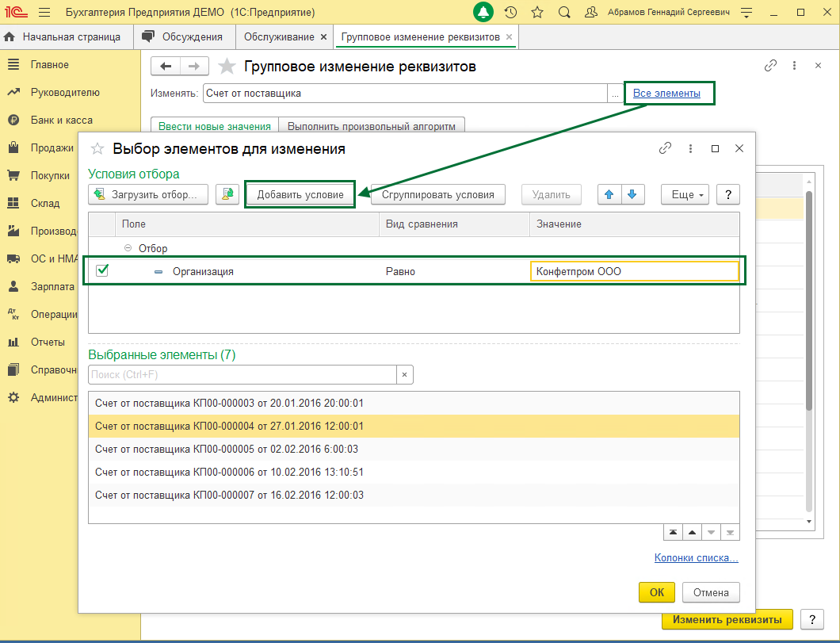Open Банк и касса section
This screenshot has width=840, height=643.
(x=61, y=121)
